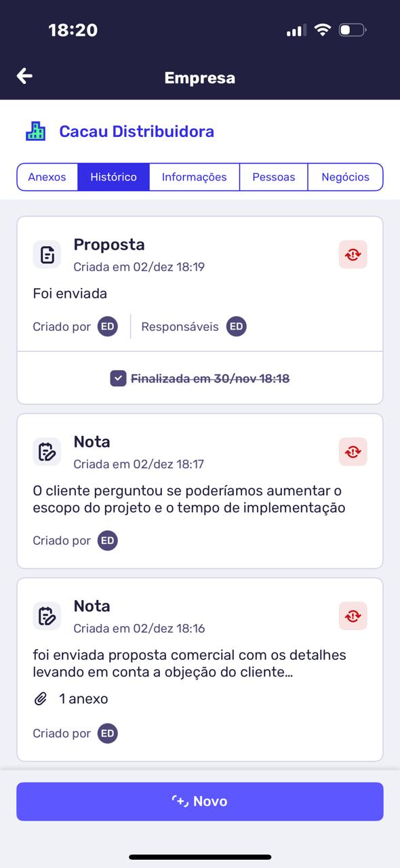The width and height of the screenshot is (400, 868).
Task: Switch to the Negócios tab
Action: 346,176
